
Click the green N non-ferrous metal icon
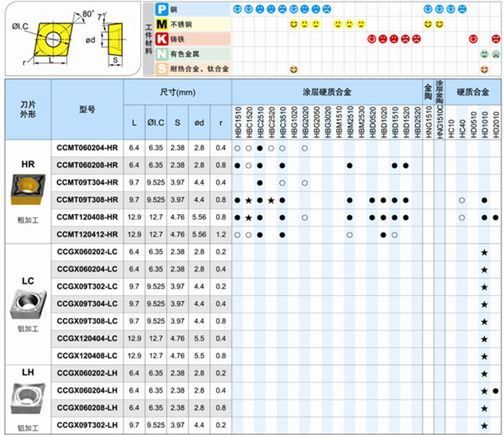tap(162, 54)
